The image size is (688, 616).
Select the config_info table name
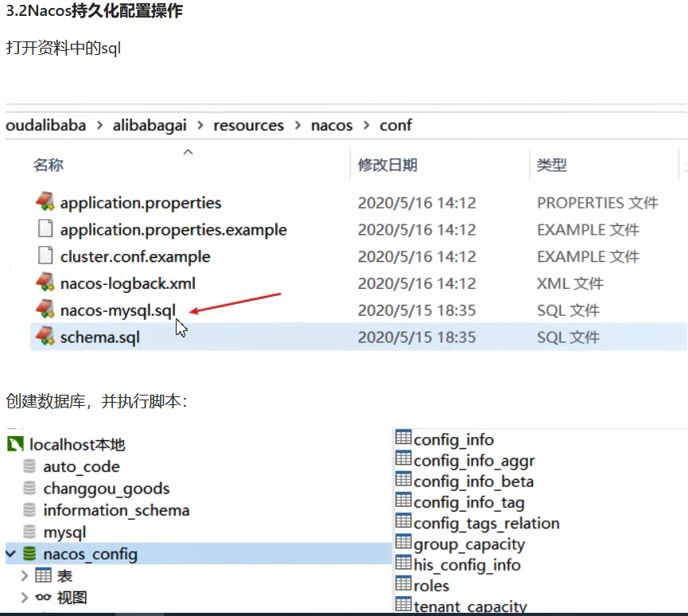pyautogui.click(x=453, y=439)
